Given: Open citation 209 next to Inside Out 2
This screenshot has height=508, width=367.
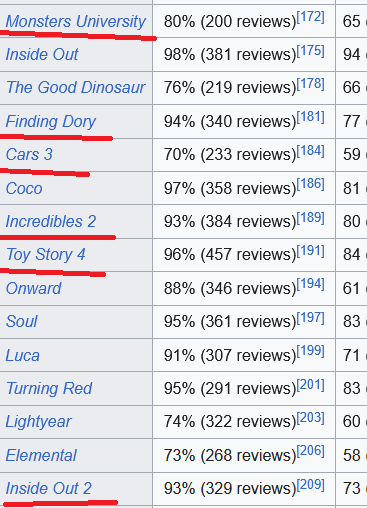Looking at the screenshot, I should tap(310, 484).
